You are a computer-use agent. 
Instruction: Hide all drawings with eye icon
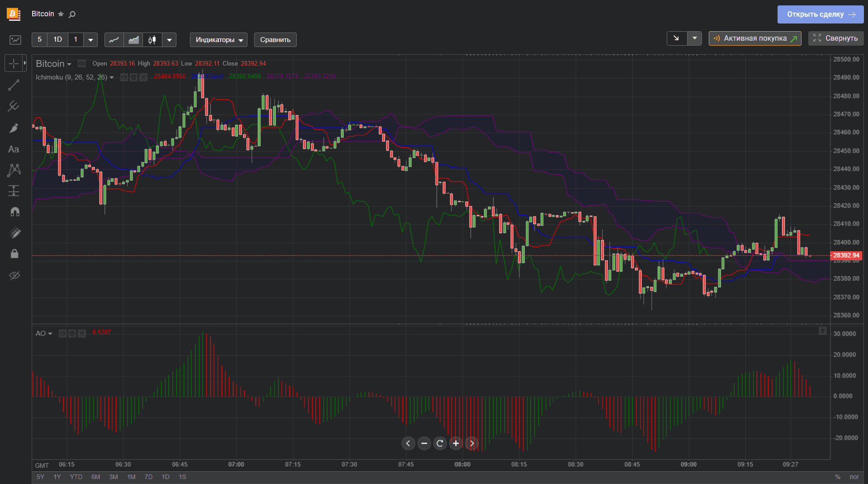(x=14, y=276)
